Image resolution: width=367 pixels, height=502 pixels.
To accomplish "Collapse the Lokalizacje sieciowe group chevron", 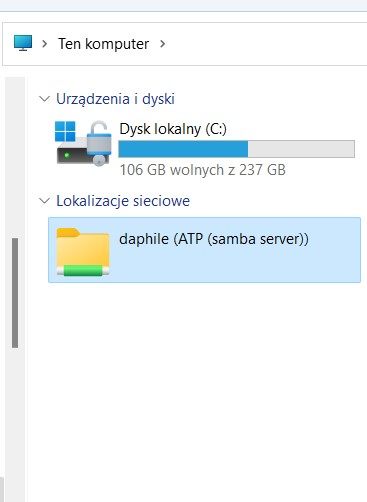I will [x=44, y=201].
